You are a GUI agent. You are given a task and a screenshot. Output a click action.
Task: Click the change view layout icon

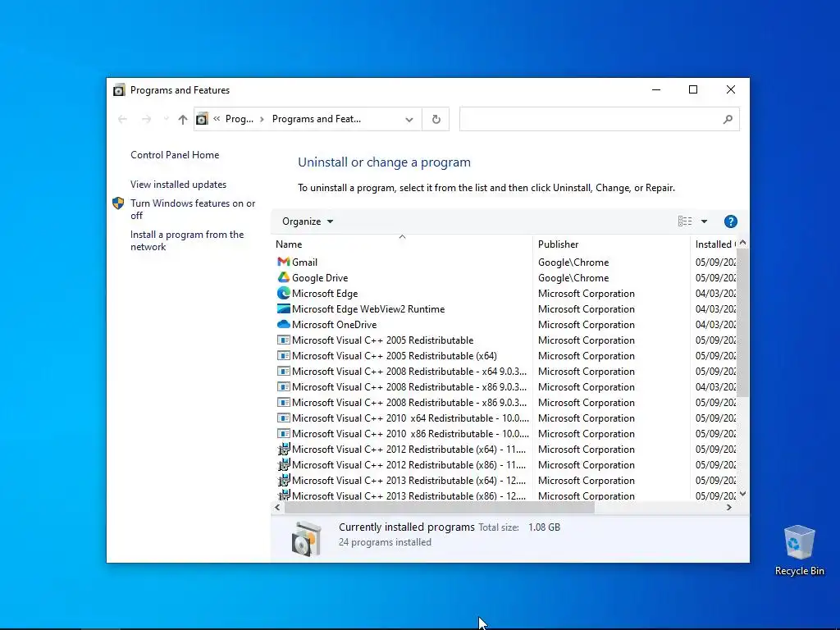pyautogui.click(x=685, y=221)
